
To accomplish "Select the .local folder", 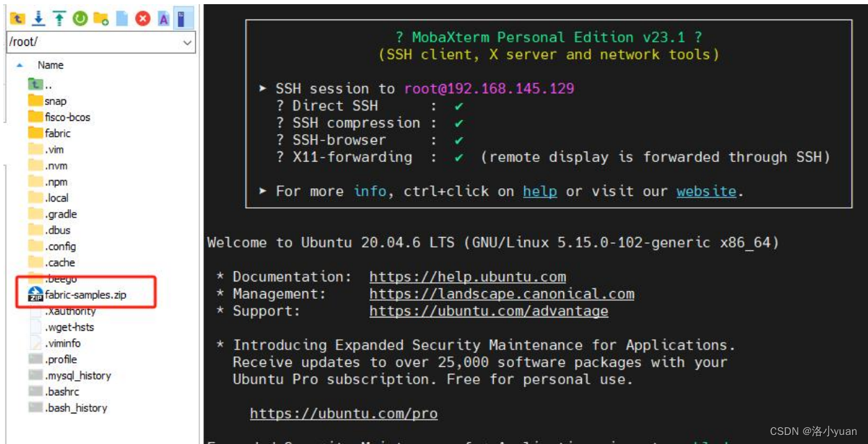I will [49, 197].
